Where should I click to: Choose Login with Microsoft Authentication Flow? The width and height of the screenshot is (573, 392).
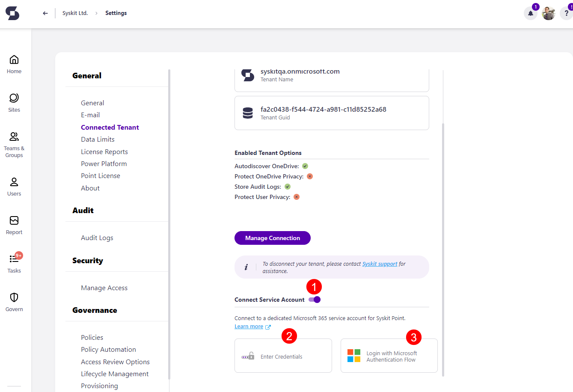[389, 356]
